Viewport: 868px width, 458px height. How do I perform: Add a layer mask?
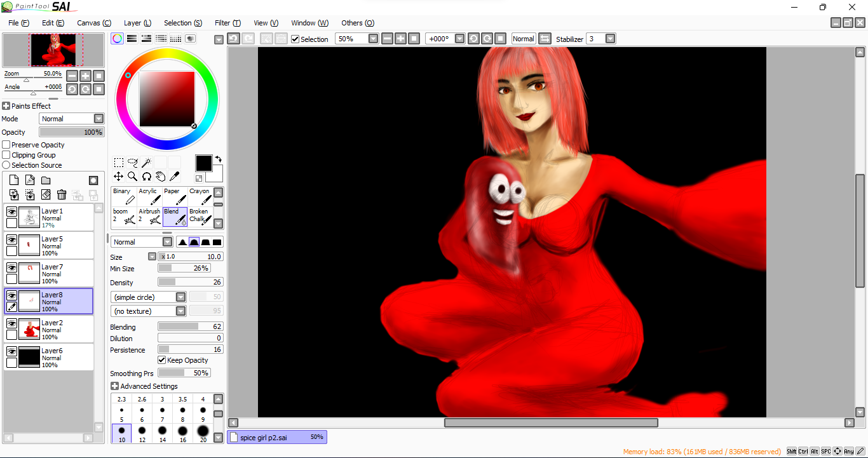pos(93,180)
